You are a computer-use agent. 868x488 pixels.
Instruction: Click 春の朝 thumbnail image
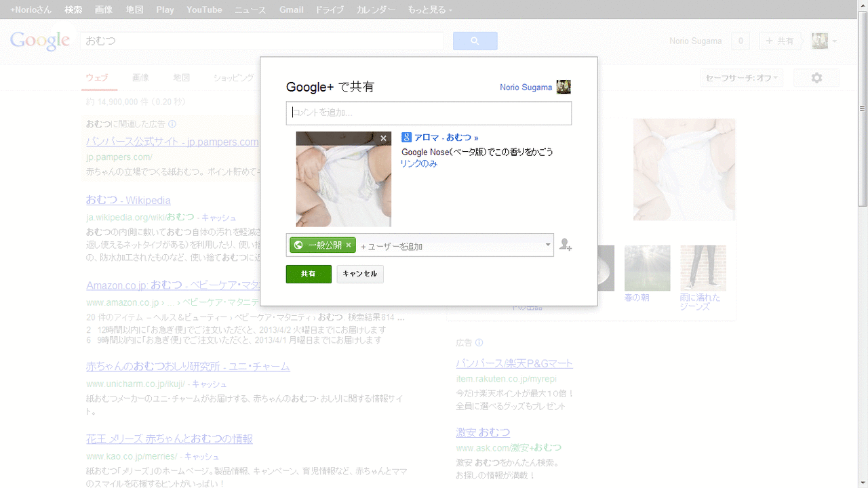click(x=648, y=268)
